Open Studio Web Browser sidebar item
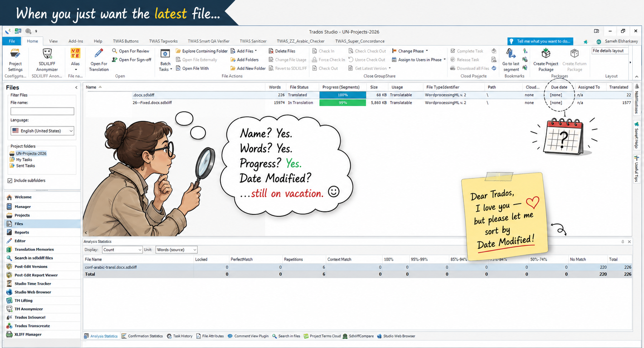This screenshot has height=348, width=644. [43, 292]
